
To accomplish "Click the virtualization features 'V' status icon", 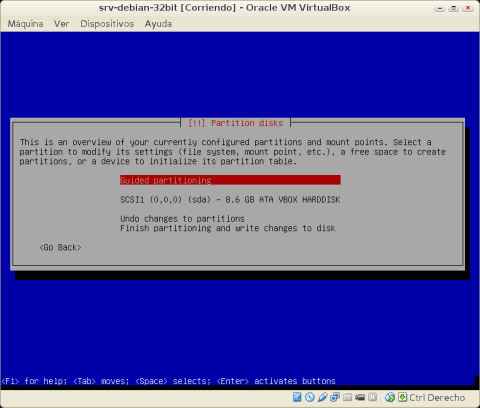I will coord(372,397).
